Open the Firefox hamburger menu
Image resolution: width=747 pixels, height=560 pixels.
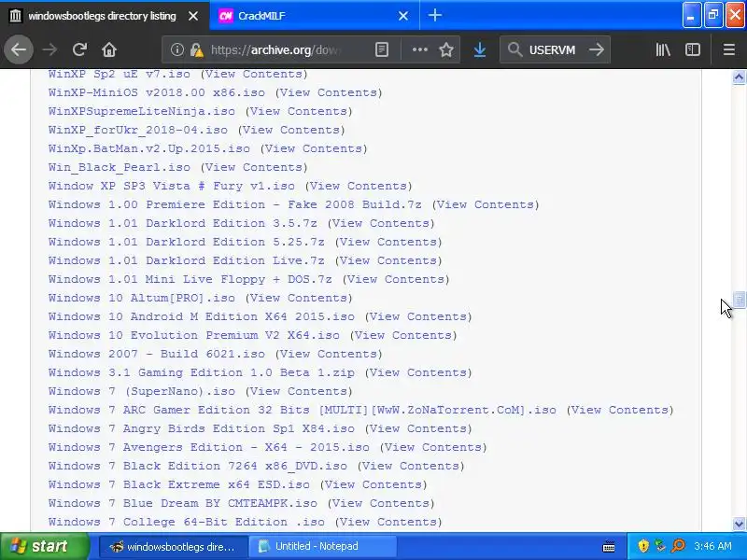coord(729,49)
